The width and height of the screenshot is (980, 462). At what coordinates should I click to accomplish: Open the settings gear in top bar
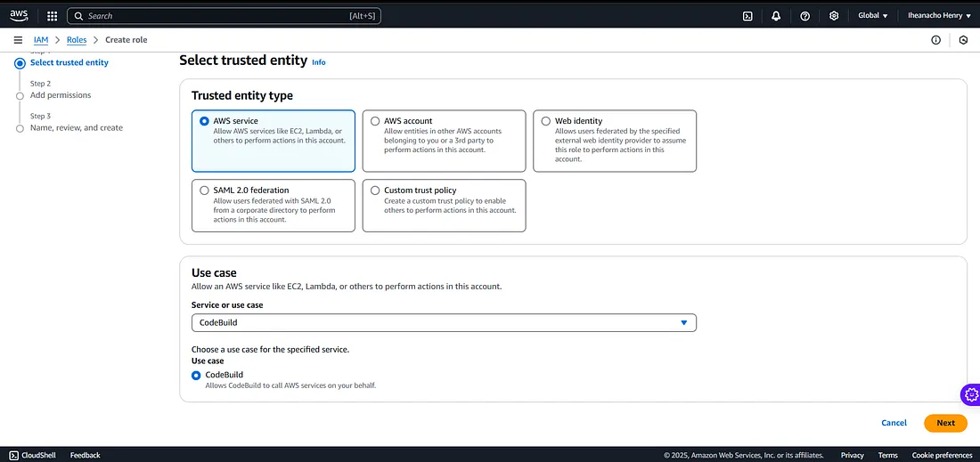834,16
